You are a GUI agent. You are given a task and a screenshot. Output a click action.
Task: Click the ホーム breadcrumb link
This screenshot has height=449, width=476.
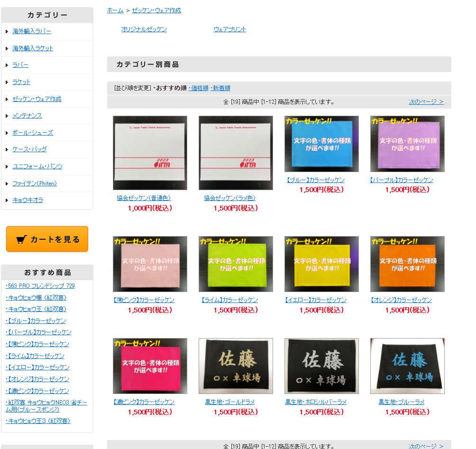(x=115, y=10)
